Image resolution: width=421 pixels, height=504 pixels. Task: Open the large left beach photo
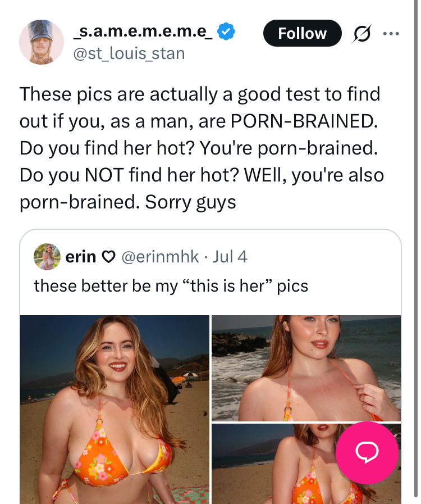[x=115, y=409]
